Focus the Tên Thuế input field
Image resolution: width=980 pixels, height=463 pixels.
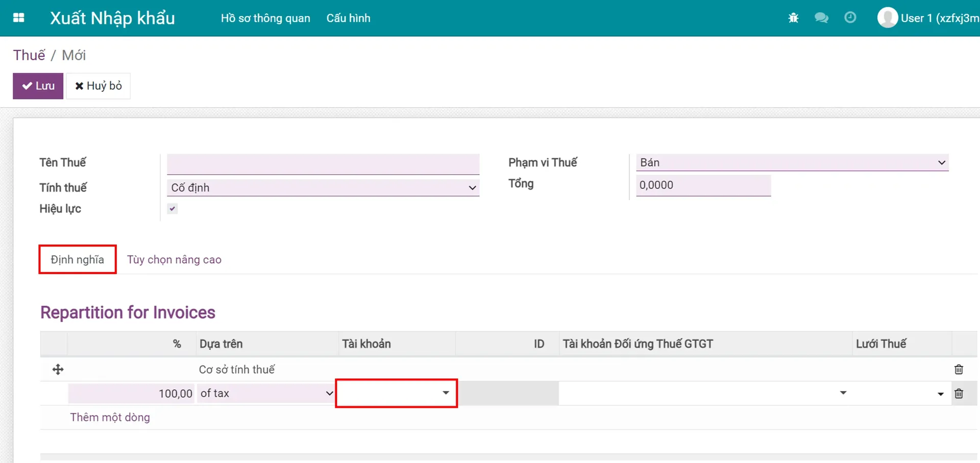[x=323, y=164]
